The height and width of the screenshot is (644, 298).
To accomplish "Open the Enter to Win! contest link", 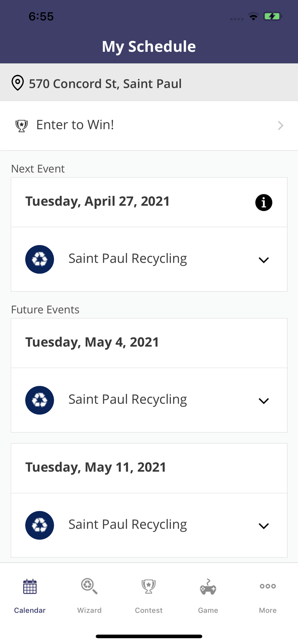I will tap(75, 125).
